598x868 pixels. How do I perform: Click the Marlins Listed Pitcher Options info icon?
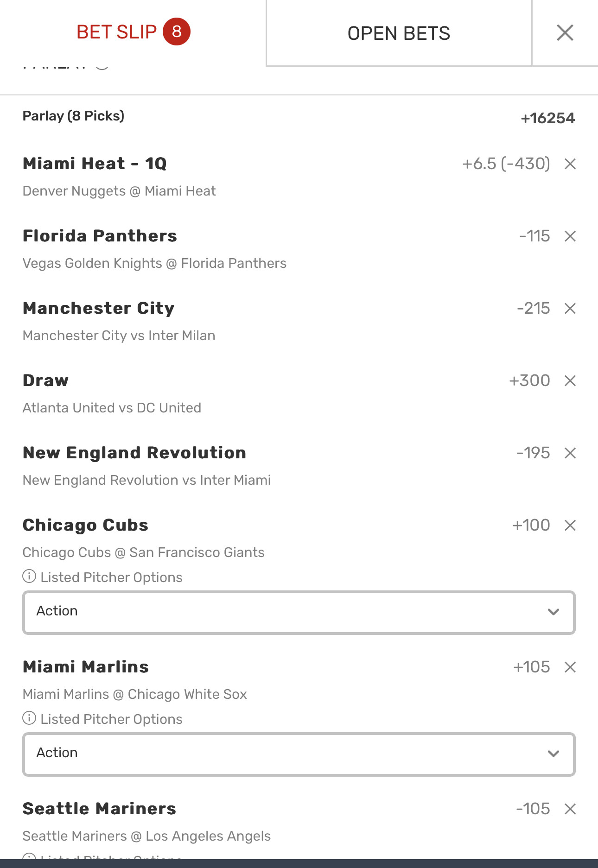pos(29,718)
